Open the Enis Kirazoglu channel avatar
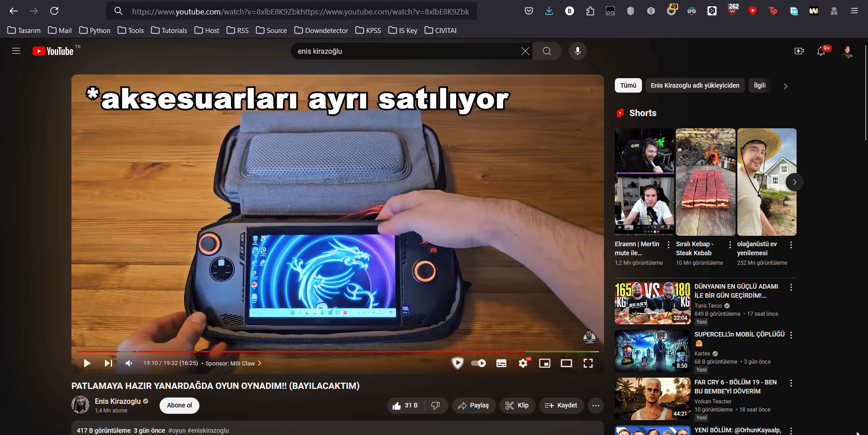Viewport: 868px width, 435px height. (80, 405)
